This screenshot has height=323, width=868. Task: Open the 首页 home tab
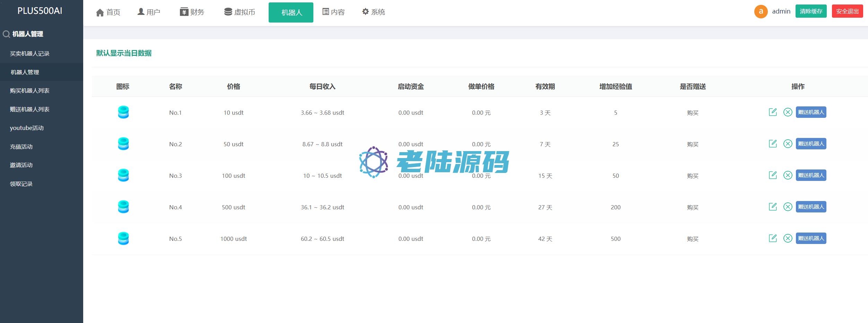tap(108, 12)
